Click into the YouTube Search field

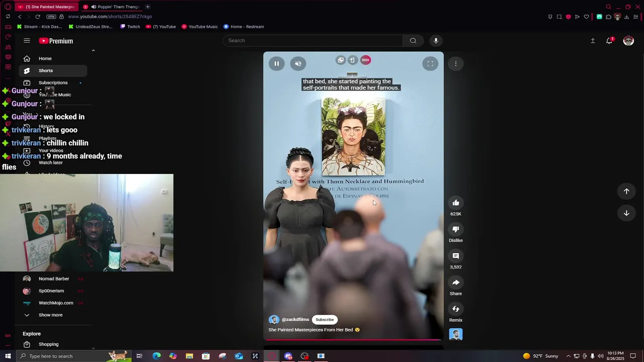tap(312, 41)
